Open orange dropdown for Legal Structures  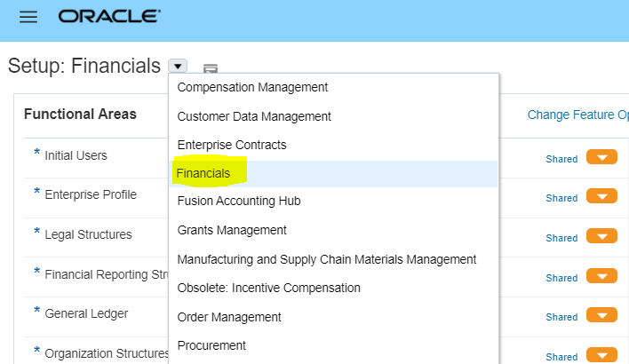[x=601, y=236]
